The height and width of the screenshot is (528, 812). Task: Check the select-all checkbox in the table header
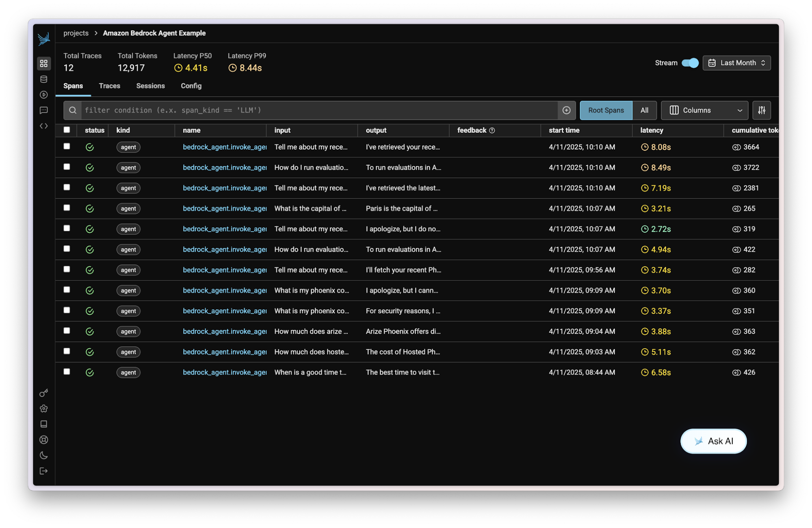tap(67, 129)
